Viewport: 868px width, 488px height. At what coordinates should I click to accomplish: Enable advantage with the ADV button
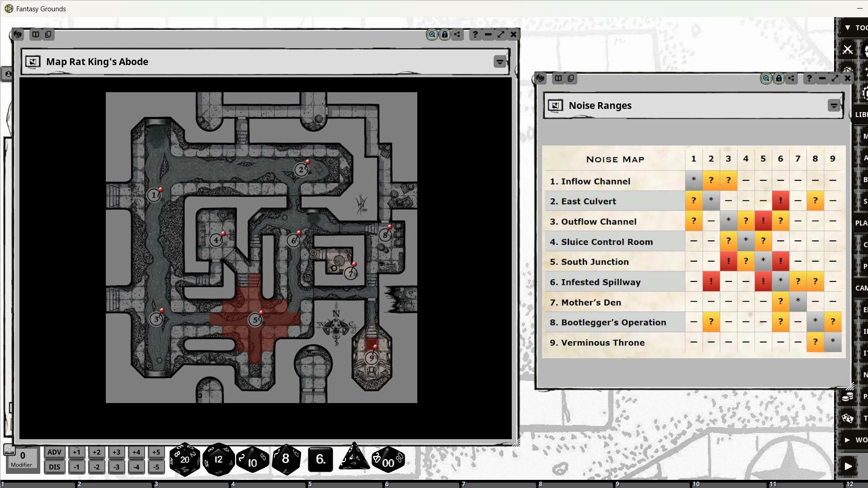[x=54, y=452]
